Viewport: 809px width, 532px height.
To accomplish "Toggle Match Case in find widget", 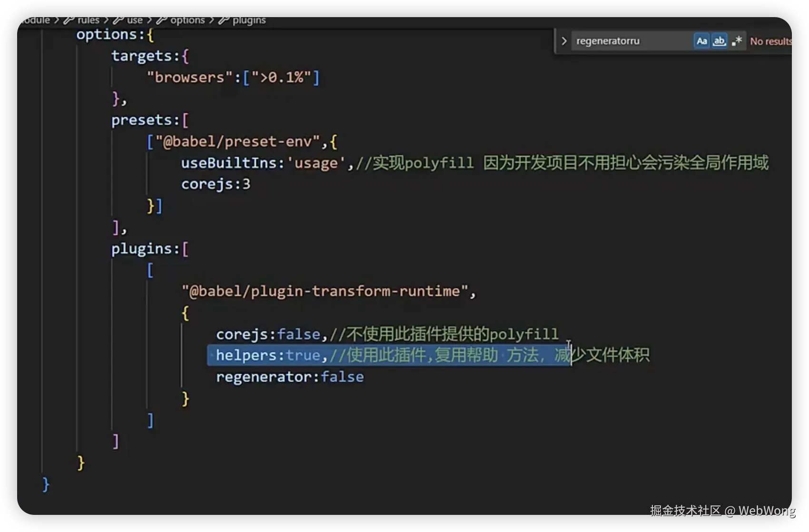I will [701, 41].
